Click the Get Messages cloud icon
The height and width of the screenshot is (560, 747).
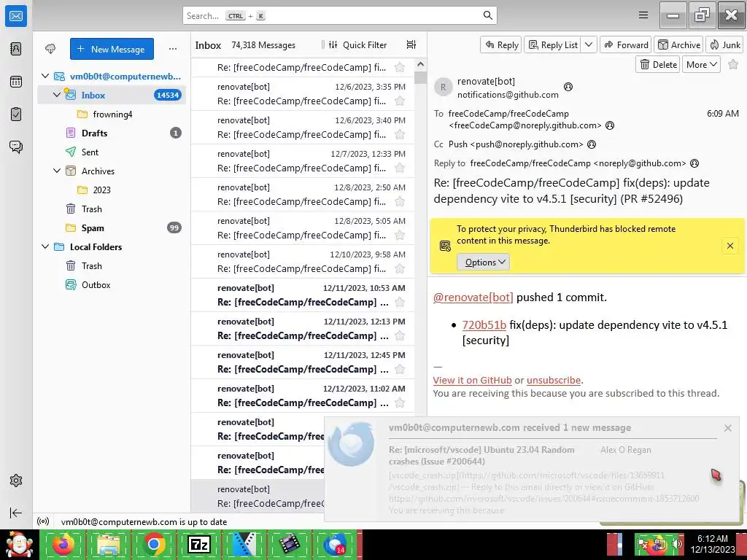click(50, 49)
